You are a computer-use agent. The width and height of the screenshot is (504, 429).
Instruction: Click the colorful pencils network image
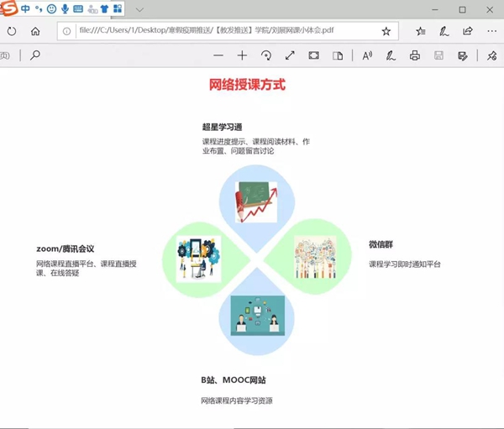[315, 258]
